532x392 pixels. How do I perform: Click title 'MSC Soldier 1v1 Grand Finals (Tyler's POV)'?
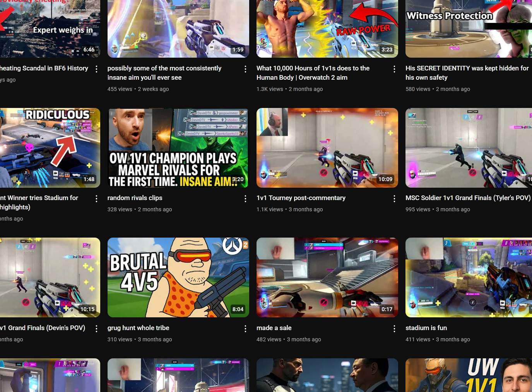tap(468, 198)
